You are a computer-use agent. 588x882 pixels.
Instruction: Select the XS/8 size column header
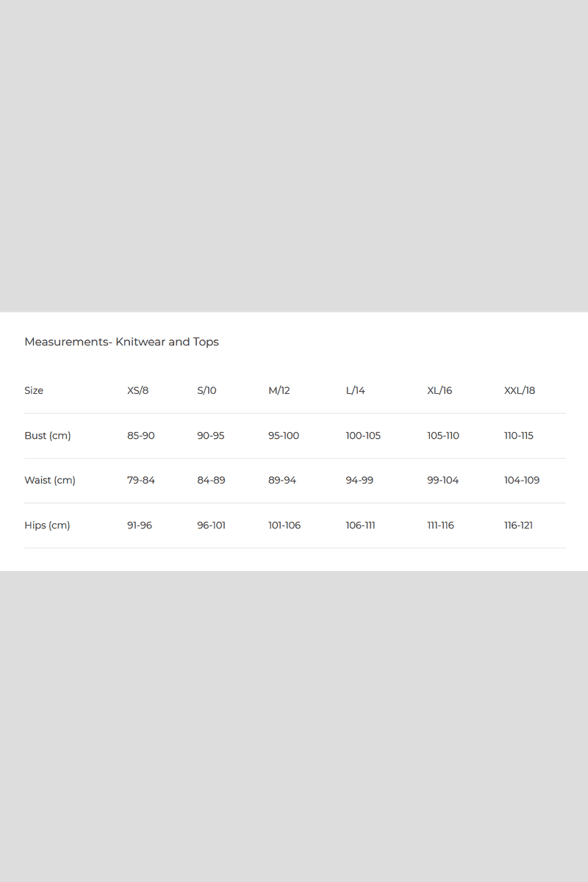coord(137,390)
